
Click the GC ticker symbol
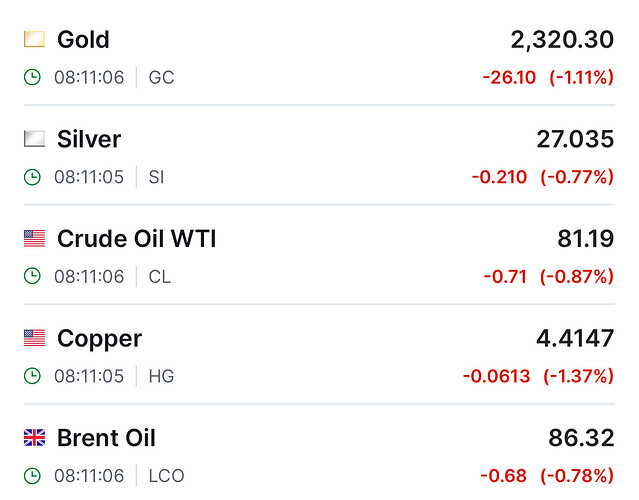(x=161, y=77)
